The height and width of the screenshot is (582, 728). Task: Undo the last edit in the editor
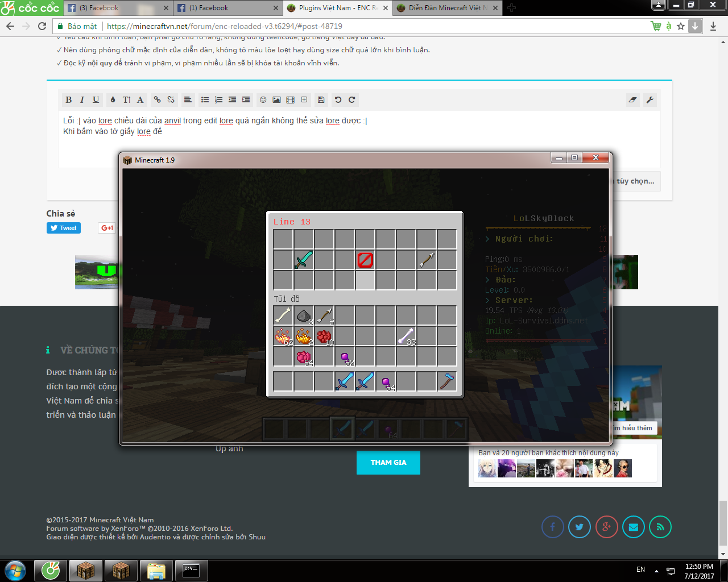coord(338,100)
